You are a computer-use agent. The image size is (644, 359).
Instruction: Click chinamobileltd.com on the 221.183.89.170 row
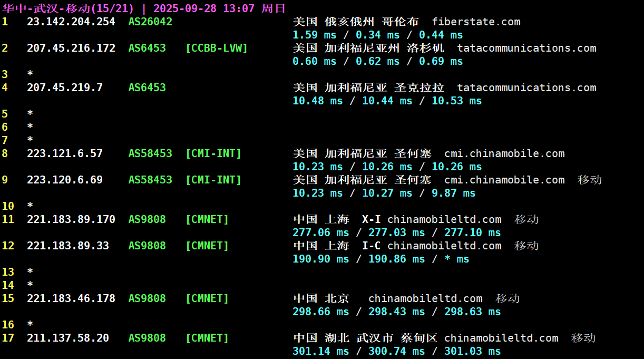coord(444,219)
